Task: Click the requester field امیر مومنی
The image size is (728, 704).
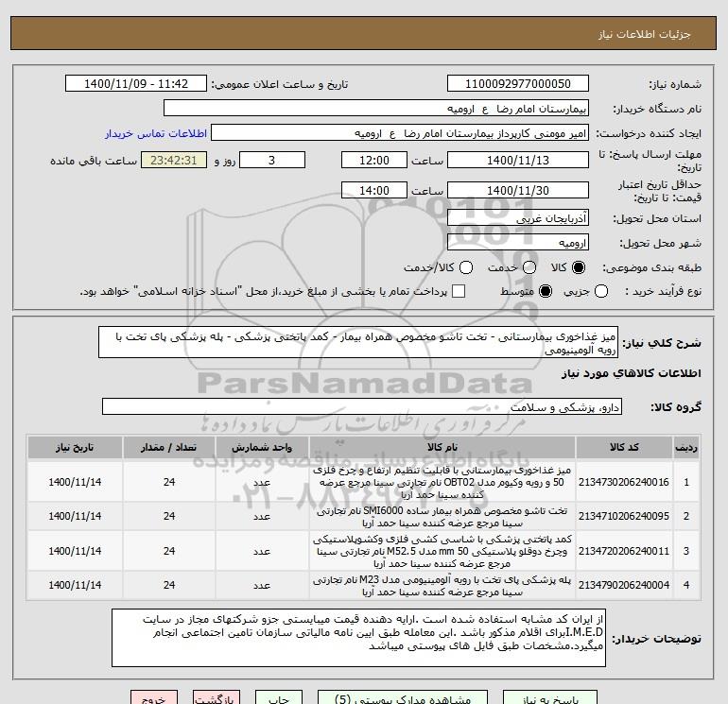Action: click(400, 132)
